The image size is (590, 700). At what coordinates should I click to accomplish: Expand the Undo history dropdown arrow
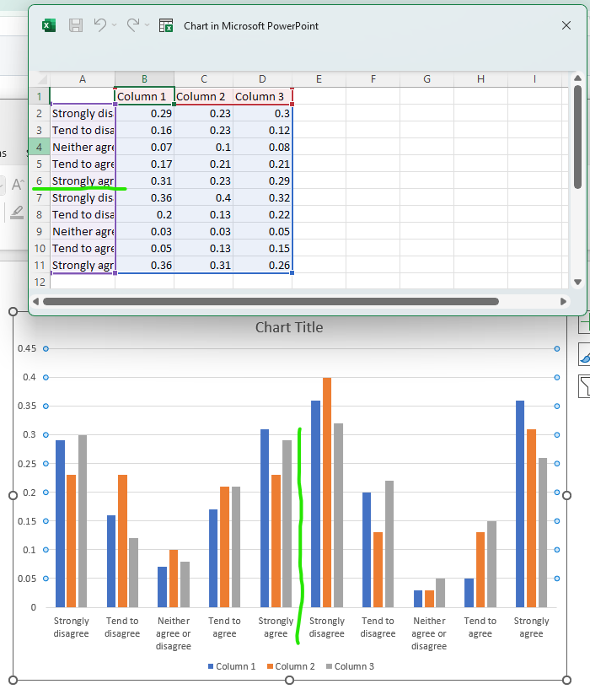pos(115,26)
